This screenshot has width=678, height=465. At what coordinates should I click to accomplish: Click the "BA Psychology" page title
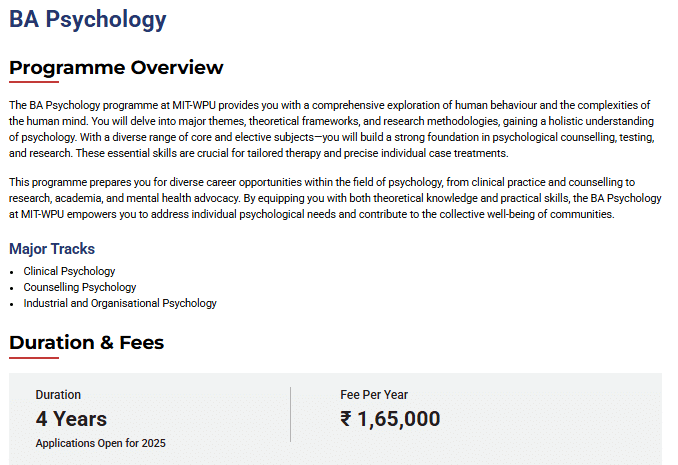[88, 19]
